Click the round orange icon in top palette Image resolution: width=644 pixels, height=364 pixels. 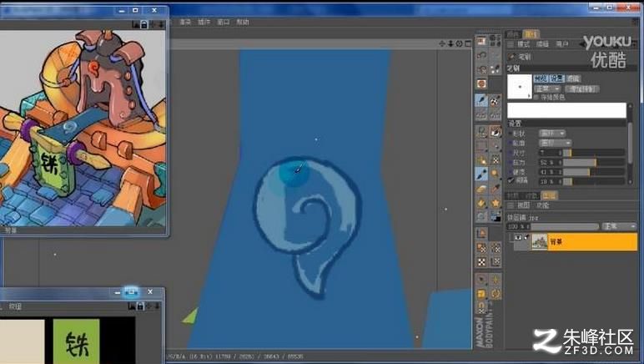click(481, 83)
